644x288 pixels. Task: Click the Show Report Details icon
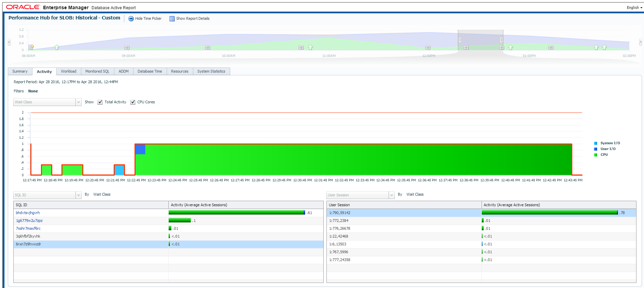click(172, 19)
